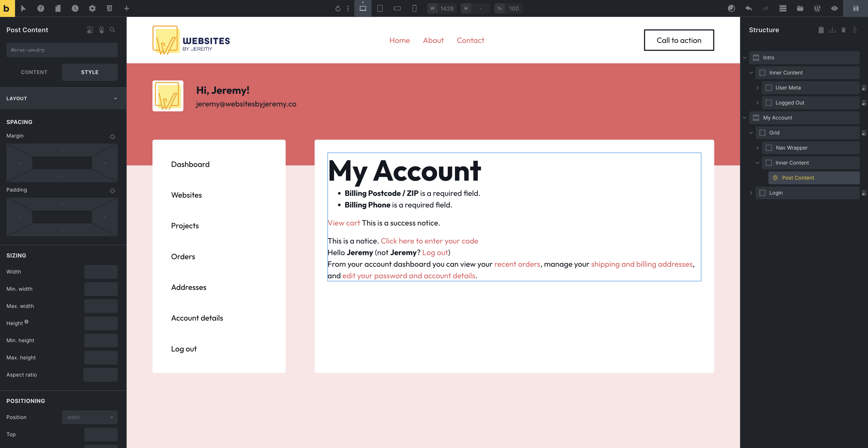
Task: Click conditions toggle icon beside Grid
Action: point(864,133)
